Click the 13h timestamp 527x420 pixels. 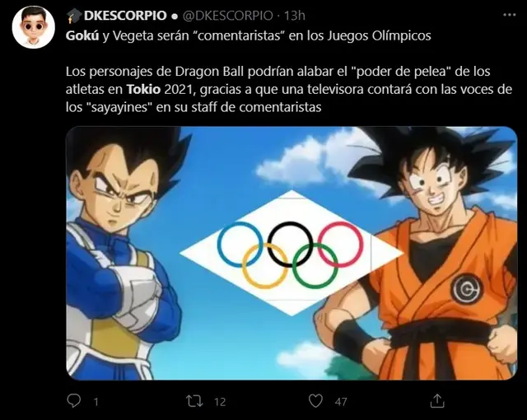point(295,16)
